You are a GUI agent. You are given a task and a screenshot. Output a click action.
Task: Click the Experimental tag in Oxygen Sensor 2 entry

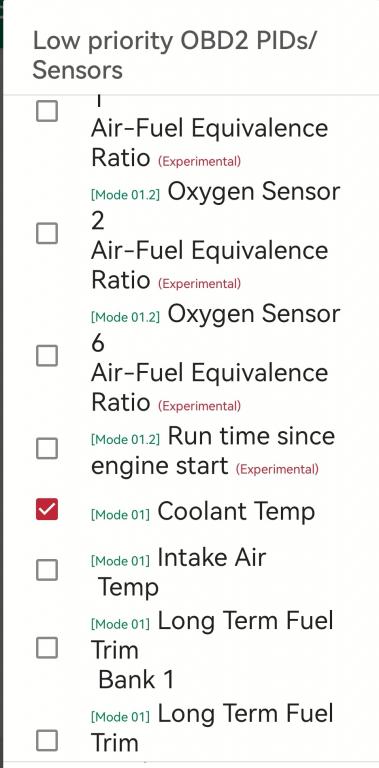199,284
